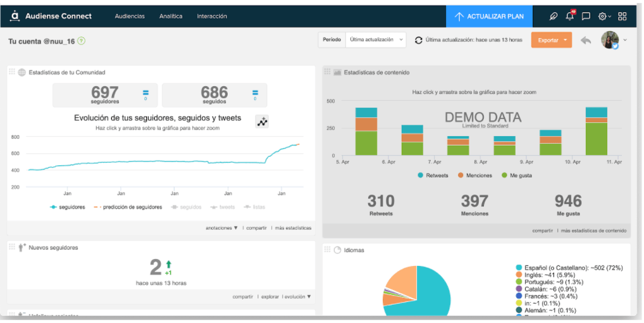The width and height of the screenshot is (644, 323).
Task: Click compartir in Estadísticas de tu Comunidad
Action: point(257,228)
